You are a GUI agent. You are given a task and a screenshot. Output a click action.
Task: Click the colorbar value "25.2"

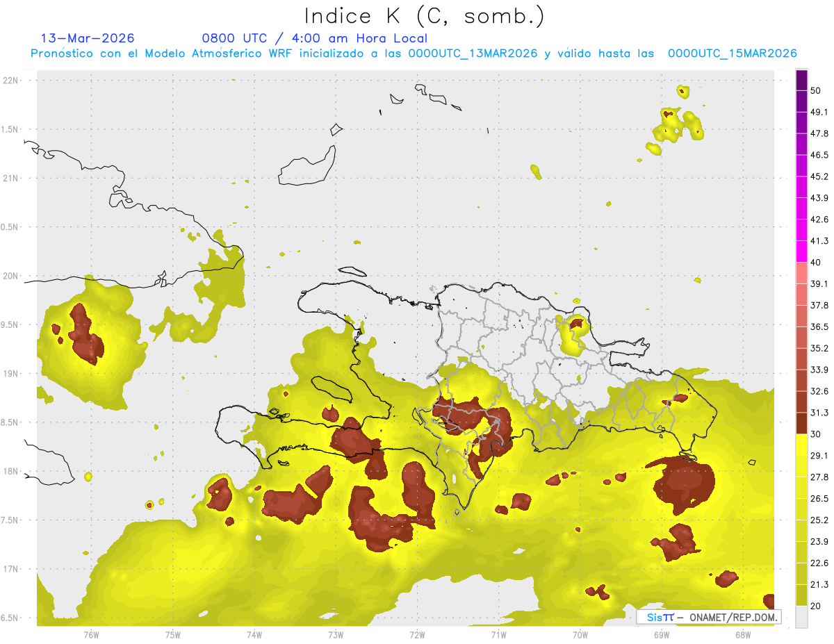pos(819,520)
